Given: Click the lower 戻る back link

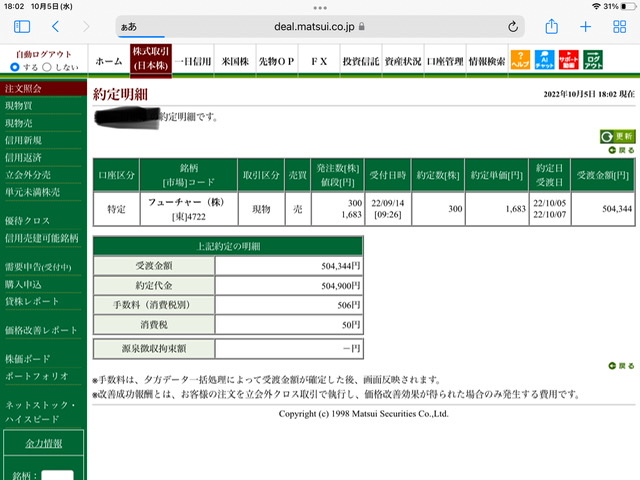Looking at the screenshot, I should click(622, 366).
